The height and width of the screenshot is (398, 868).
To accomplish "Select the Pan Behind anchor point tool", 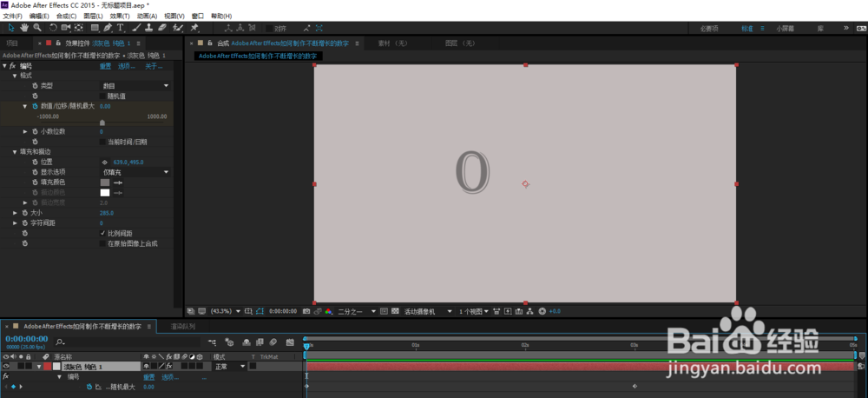I will tap(79, 28).
